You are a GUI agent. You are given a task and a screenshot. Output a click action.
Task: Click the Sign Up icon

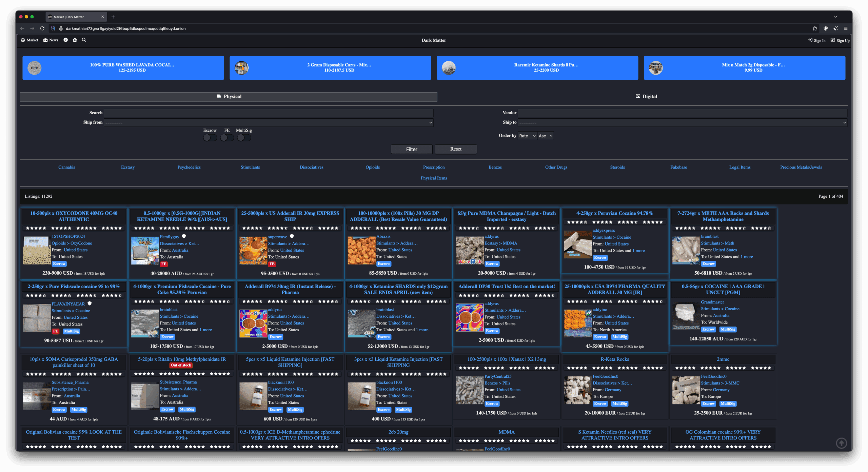833,40
